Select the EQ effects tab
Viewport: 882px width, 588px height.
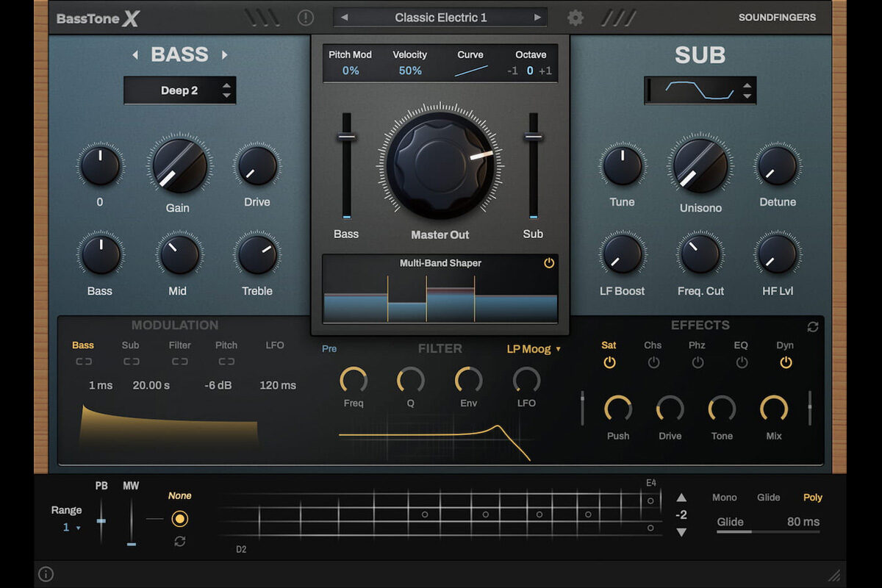741,345
